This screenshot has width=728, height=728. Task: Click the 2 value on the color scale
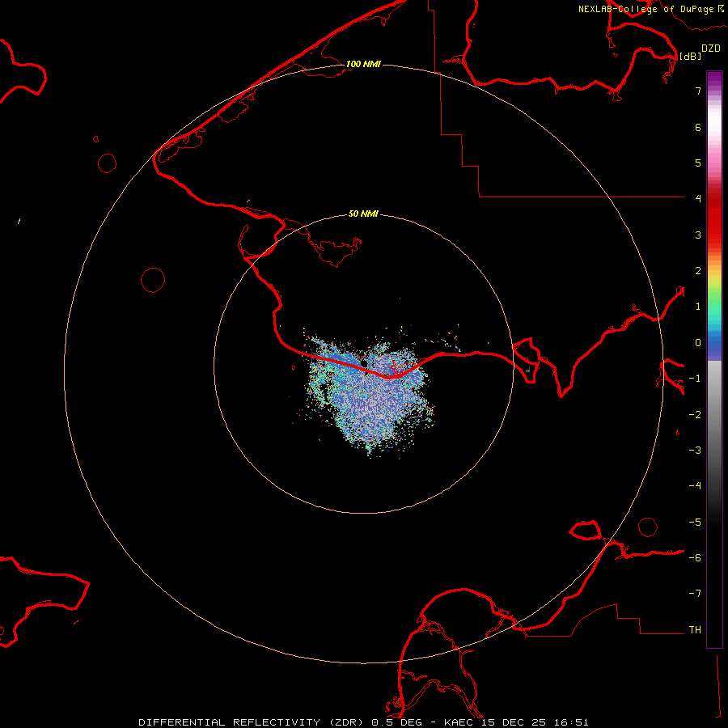coord(698,271)
